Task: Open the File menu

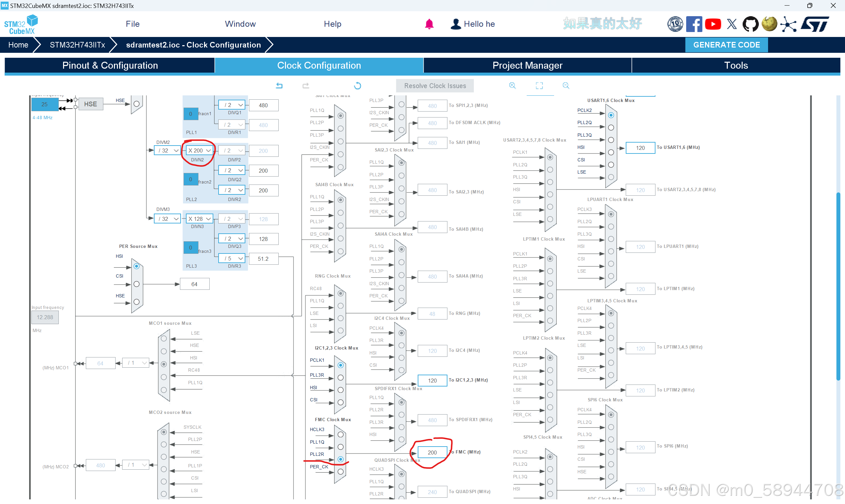Action: [x=132, y=24]
